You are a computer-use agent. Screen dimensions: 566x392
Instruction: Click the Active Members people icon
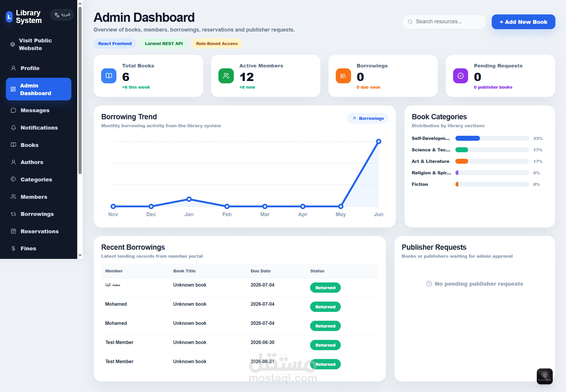pyautogui.click(x=226, y=76)
